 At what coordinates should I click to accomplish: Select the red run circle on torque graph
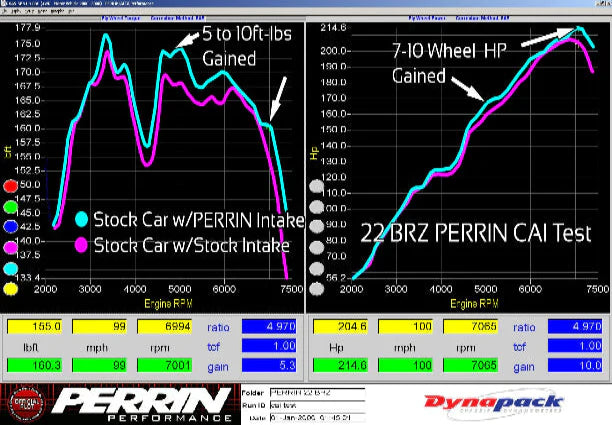coord(11,186)
